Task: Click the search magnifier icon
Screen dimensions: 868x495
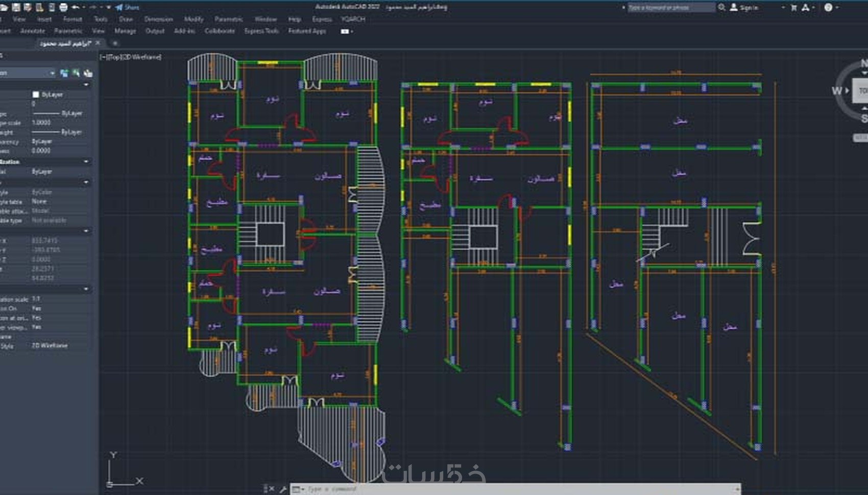Action: [721, 7]
